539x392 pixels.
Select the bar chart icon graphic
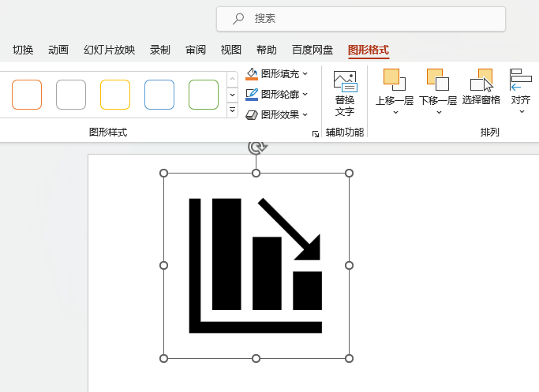tap(256, 266)
